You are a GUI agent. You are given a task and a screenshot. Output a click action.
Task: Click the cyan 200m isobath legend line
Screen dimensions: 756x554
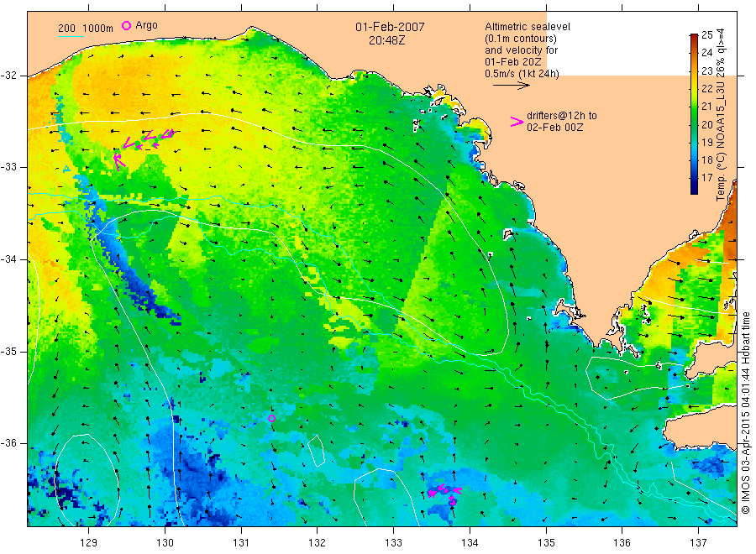pos(71,37)
